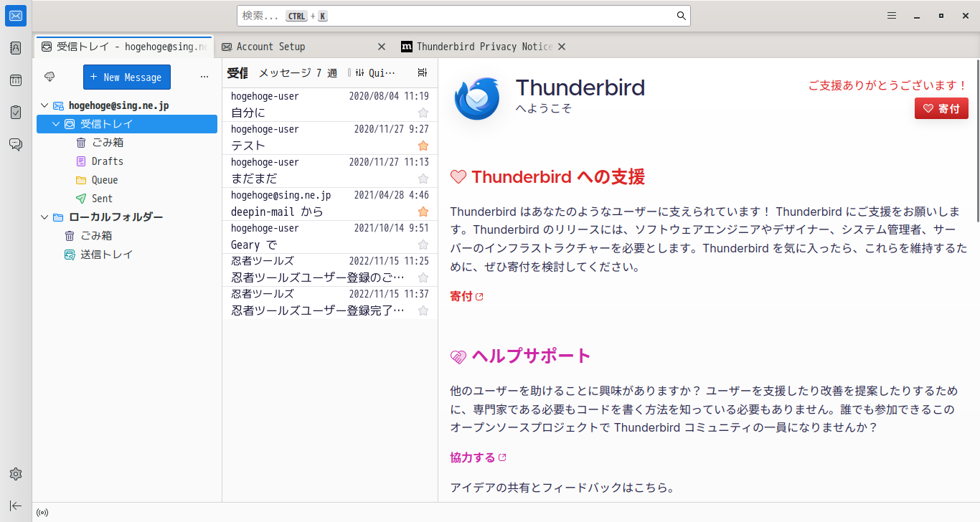The image size is (980, 522).
Task: Close the Account Setup tab
Action: coord(382,47)
